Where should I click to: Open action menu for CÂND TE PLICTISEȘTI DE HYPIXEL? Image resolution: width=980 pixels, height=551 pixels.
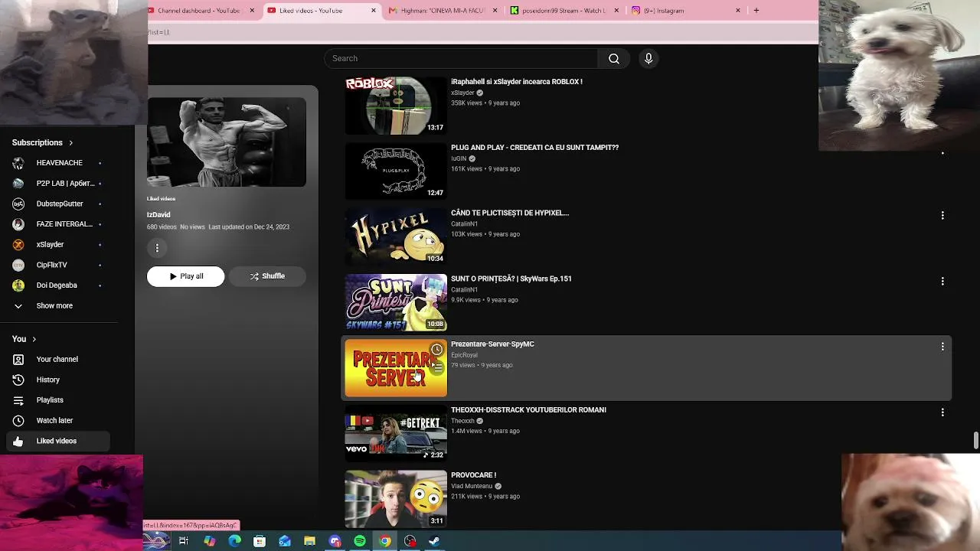click(942, 216)
